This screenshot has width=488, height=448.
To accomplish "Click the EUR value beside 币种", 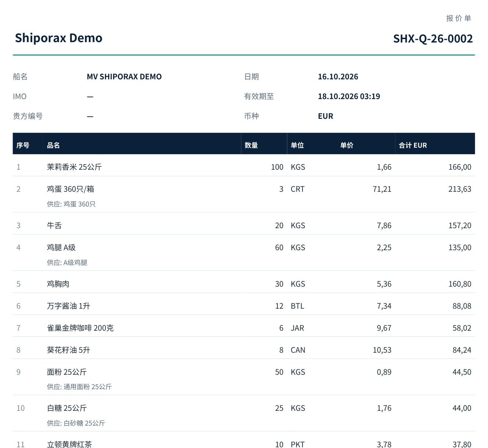I will [326, 116].
